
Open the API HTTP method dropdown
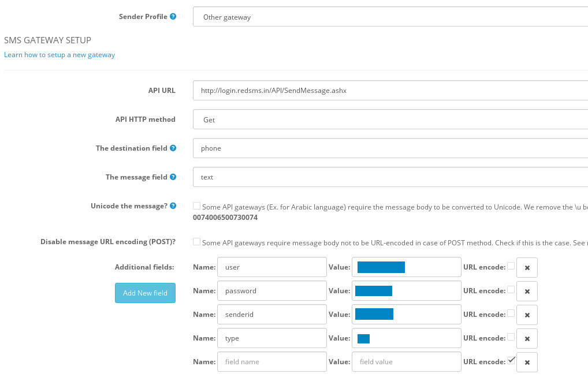click(390, 120)
